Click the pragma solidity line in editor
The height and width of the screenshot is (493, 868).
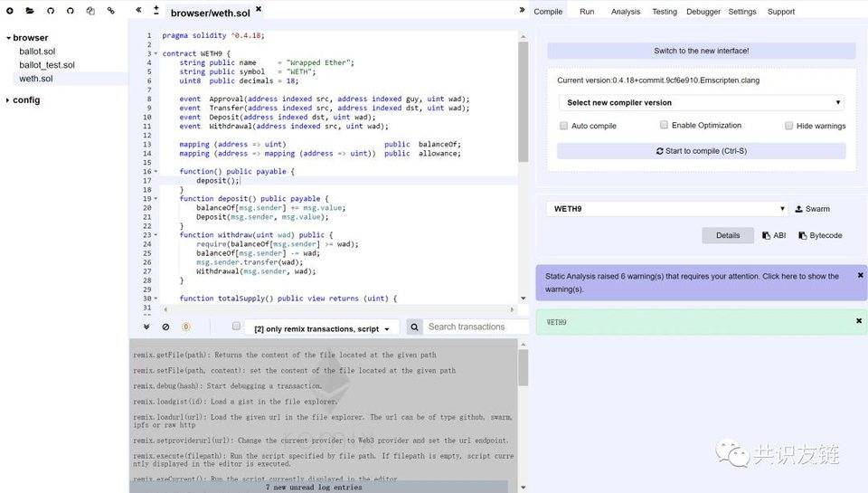tap(213, 35)
